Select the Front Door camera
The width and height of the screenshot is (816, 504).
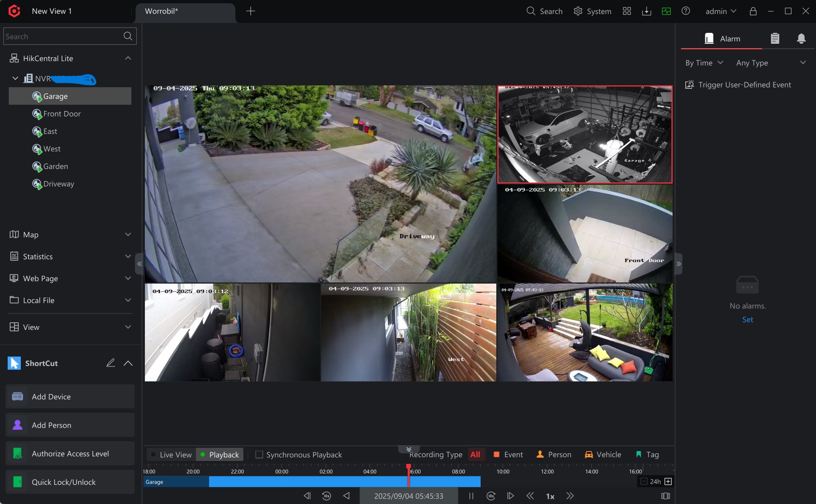(x=62, y=114)
